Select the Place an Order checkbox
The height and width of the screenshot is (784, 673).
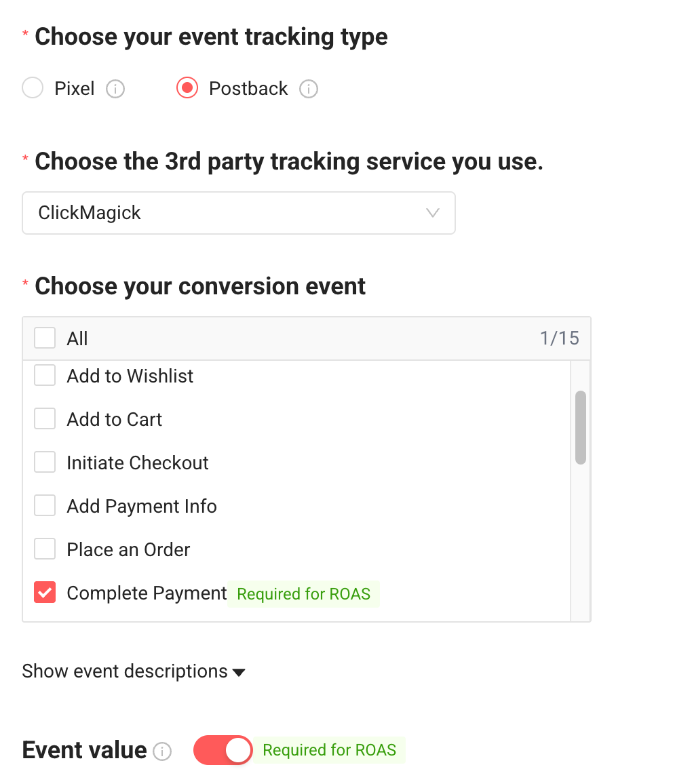point(45,549)
